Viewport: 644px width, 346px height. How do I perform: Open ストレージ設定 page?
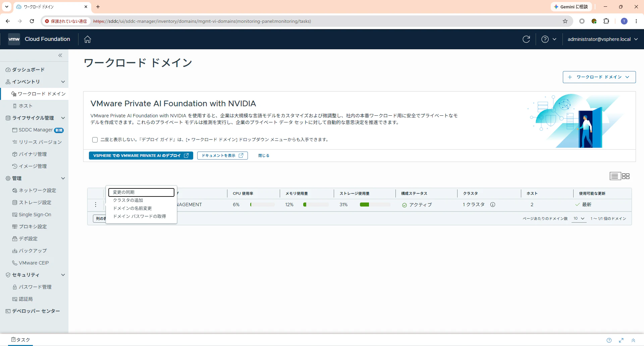coord(32,203)
